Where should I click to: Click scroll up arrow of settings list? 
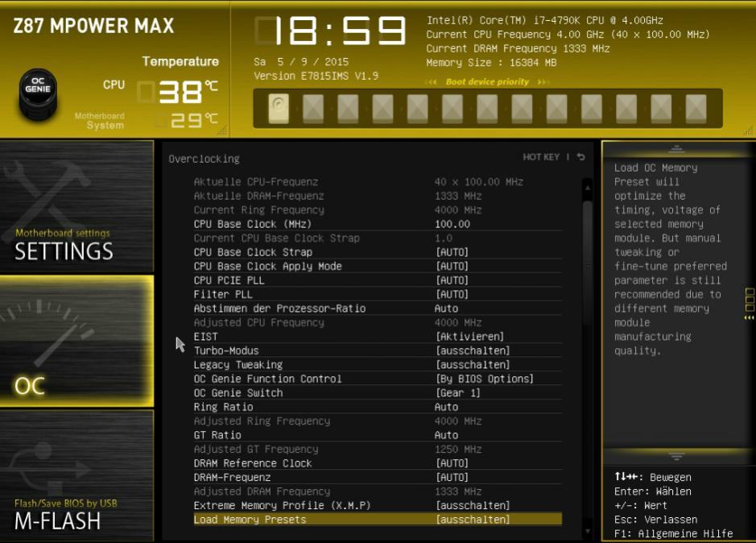(587, 187)
